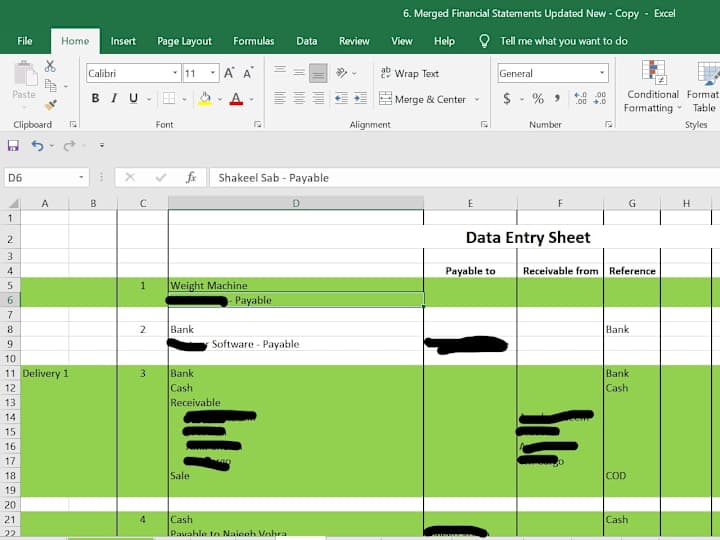Undo last action

[37, 146]
